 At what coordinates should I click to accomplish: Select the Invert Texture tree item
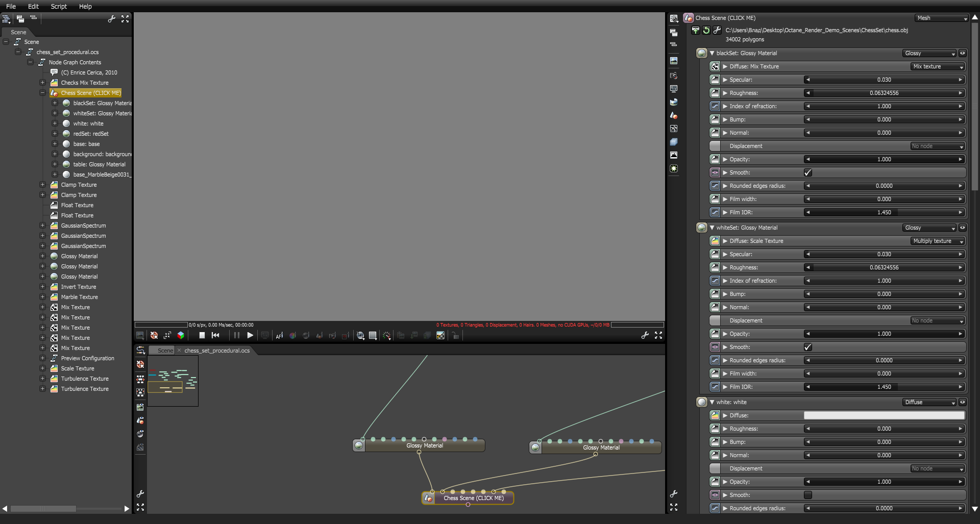tap(79, 287)
